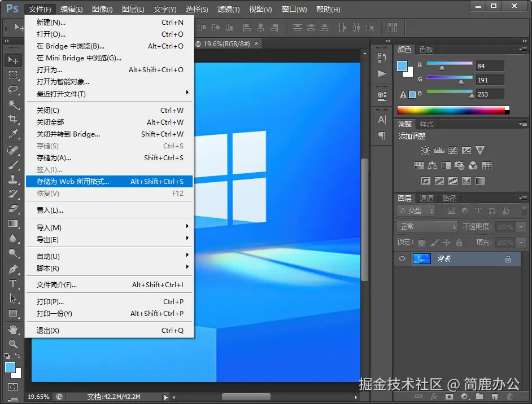Open the 正常 blend mode dropdown
The width and height of the screenshot is (532, 404).
428,226
